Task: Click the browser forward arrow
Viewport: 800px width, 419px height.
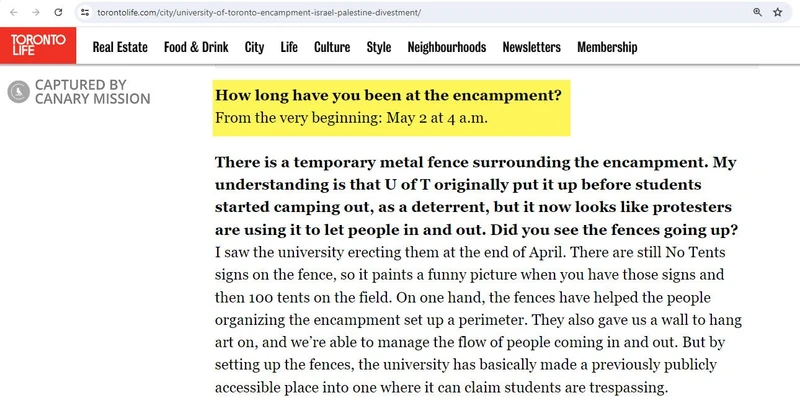Action: [36, 12]
